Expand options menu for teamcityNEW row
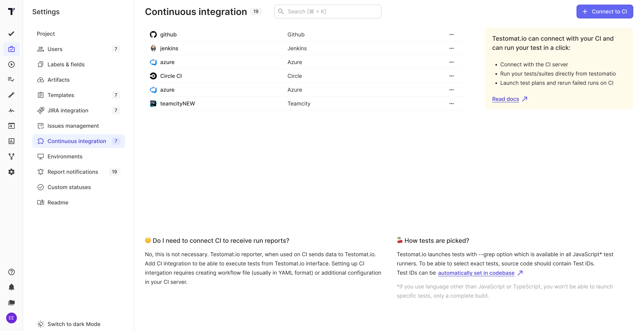The height and width of the screenshot is (331, 644). click(451, 104)
